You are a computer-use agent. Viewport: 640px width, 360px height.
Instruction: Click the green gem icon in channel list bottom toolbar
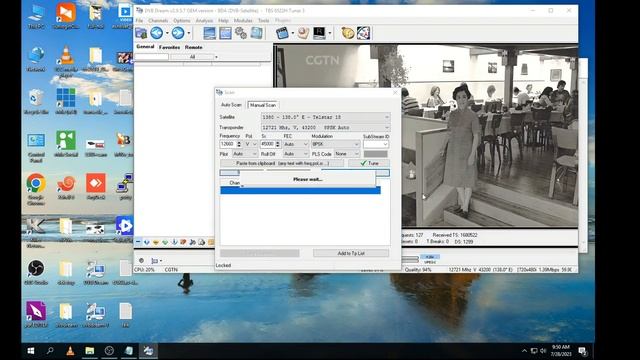click(x=165, y=242)
